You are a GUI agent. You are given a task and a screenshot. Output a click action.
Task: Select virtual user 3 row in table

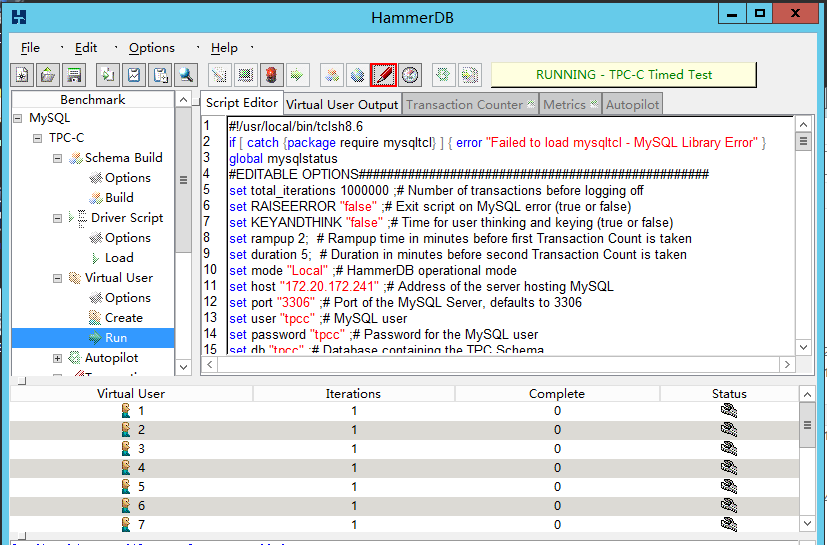[140, 448]
